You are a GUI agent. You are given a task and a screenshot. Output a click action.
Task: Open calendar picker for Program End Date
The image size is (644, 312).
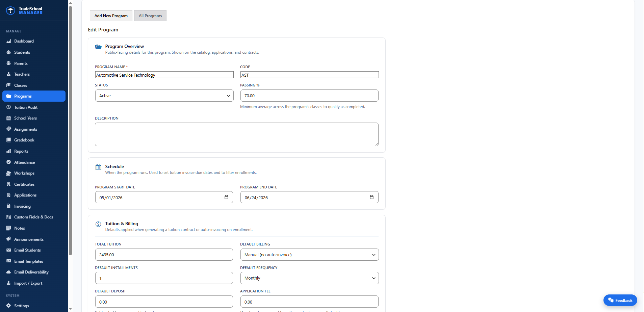(x=371, y=197)
